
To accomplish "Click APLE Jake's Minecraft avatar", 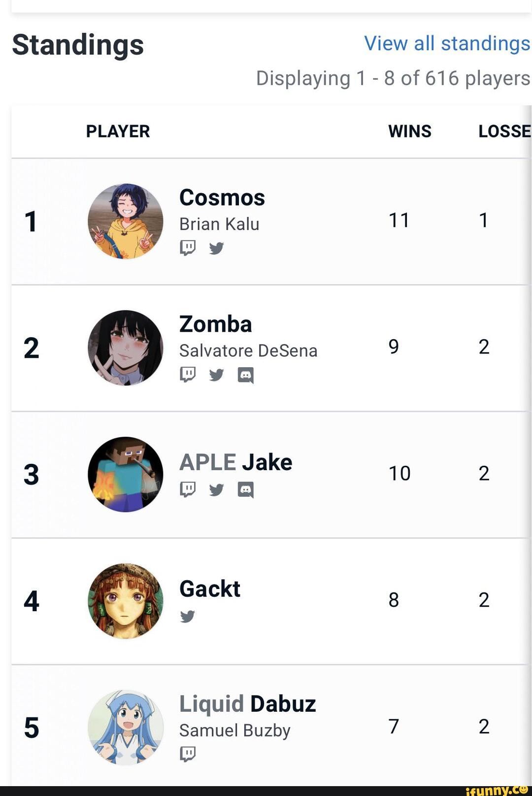I will pyautogui.click(x=126, y=474).
